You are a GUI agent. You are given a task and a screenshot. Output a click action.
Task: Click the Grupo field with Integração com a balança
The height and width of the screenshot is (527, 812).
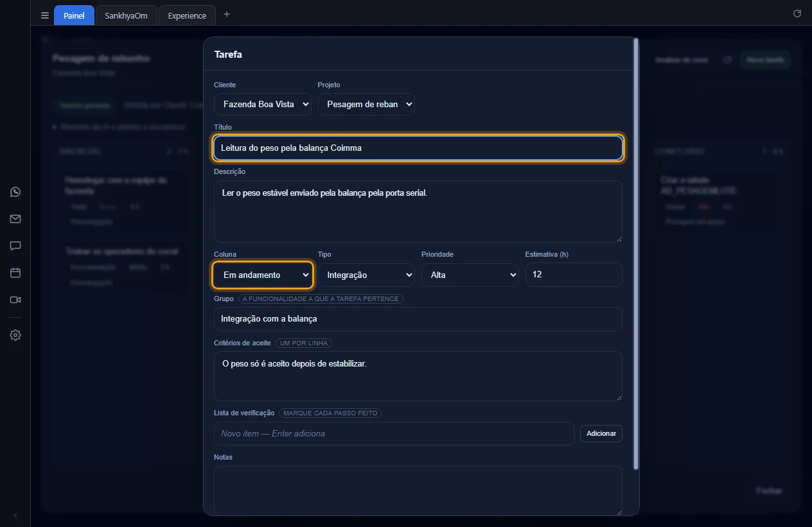(x=418, y=319)
